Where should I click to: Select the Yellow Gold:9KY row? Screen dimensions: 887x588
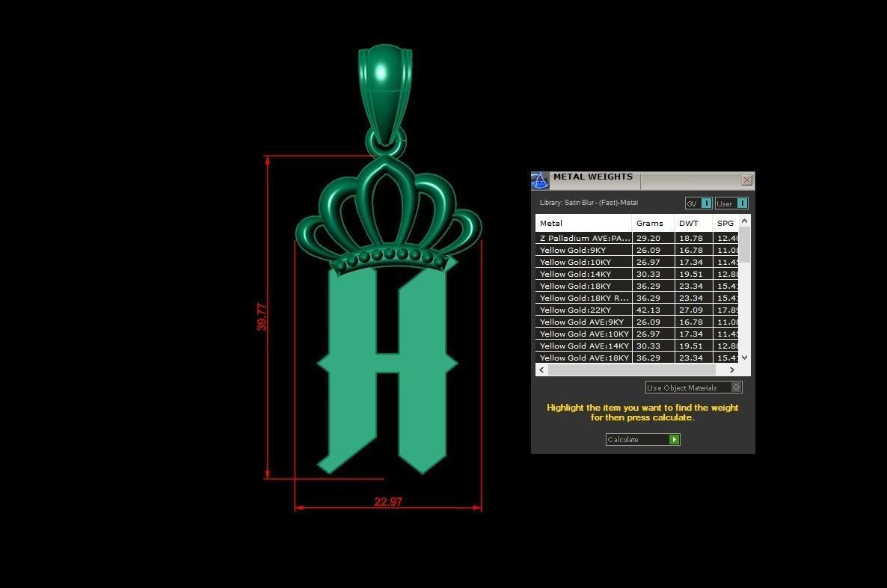point(637,250)
